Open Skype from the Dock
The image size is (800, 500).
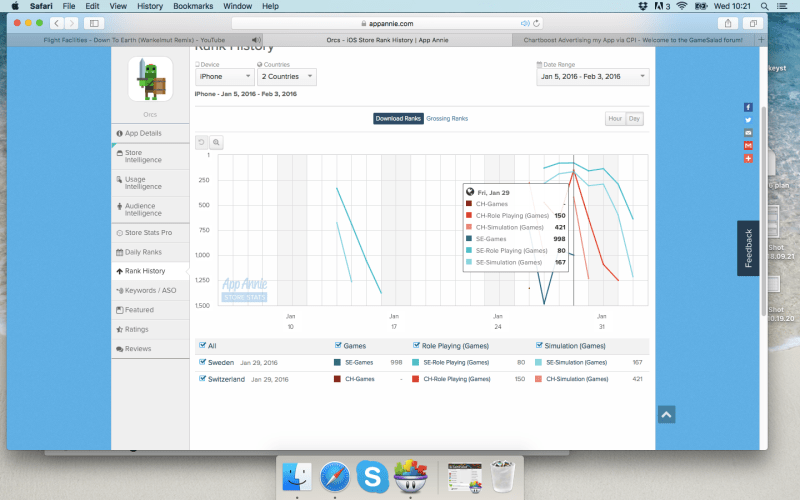pos(372,477)
